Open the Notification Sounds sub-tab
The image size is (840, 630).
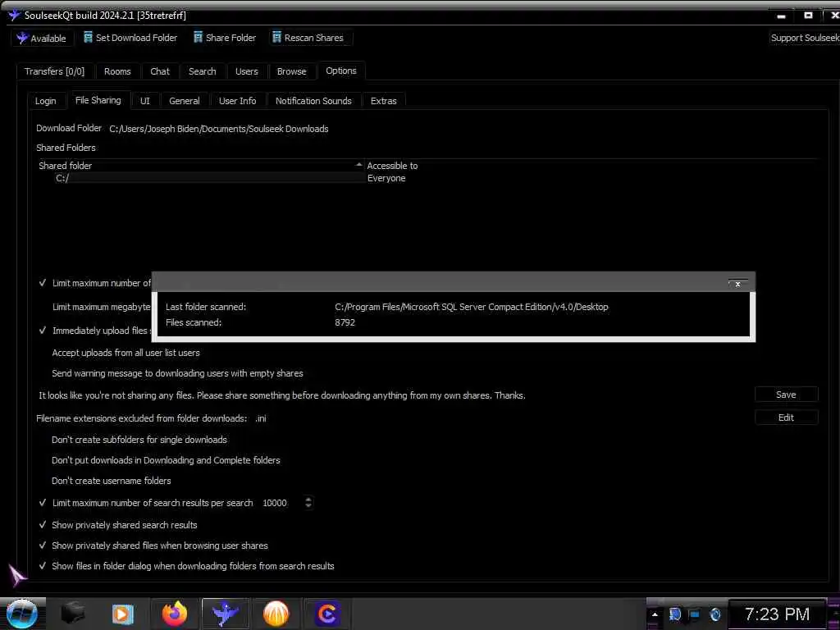point(313,101)
